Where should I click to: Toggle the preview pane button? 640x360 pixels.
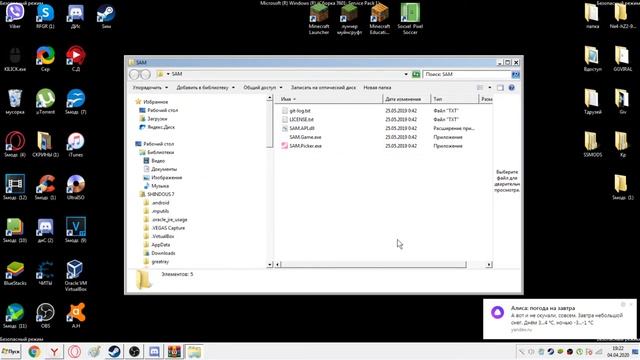point(500,87)
